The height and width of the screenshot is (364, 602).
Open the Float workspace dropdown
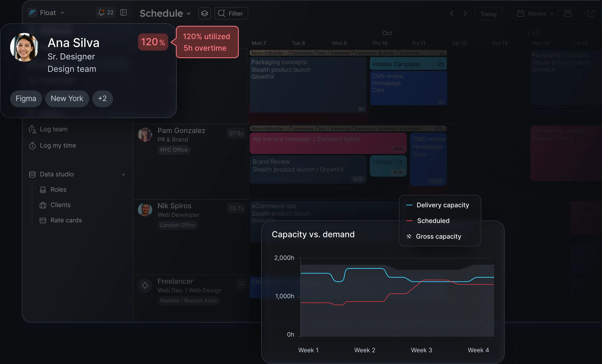tap(46, 13)
